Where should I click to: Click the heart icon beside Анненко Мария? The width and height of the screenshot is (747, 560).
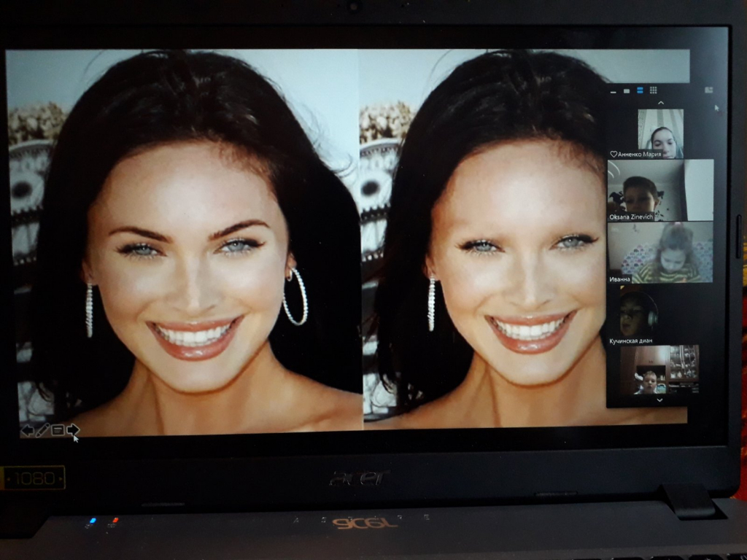(x=614, y=154)
